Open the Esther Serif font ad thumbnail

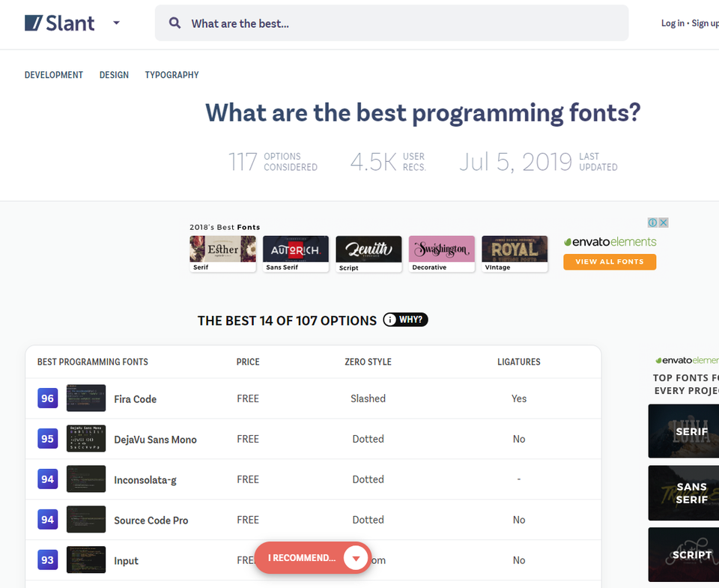(223, 254)
